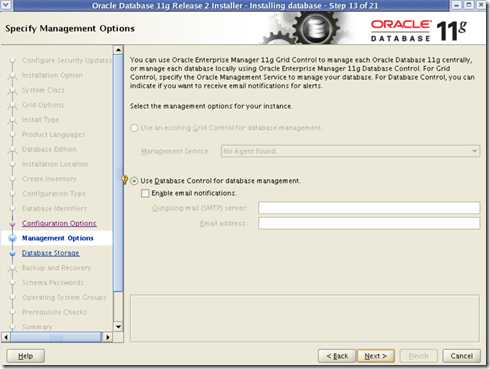Screen dimensions: 490x369
Task: Click right arrow of horizontal steps scrollbar
Action: 107,337
